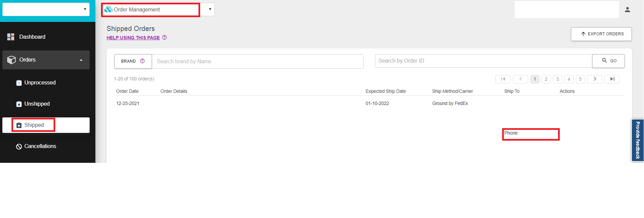Open the user account icon
The width and height of the screenshot is (644, 218).
[x=627, y=10]
